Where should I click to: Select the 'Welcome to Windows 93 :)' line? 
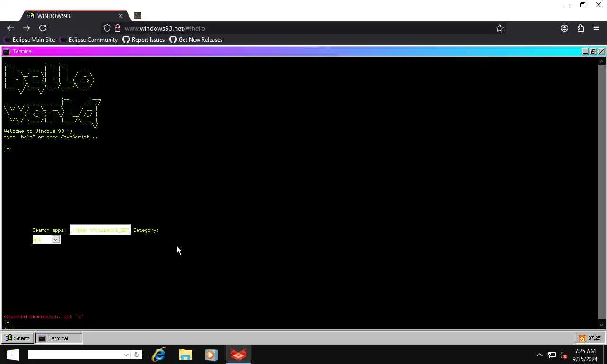(38, 131)
